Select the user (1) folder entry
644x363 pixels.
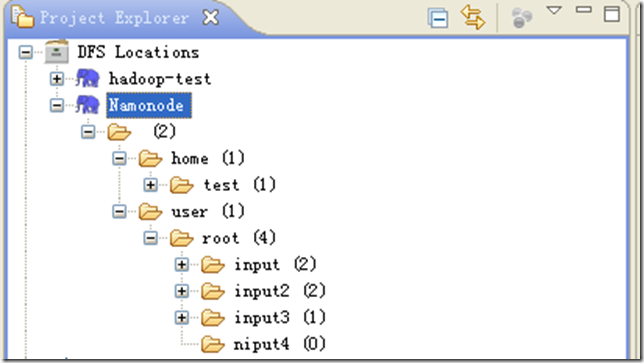[x=207, y=211]
